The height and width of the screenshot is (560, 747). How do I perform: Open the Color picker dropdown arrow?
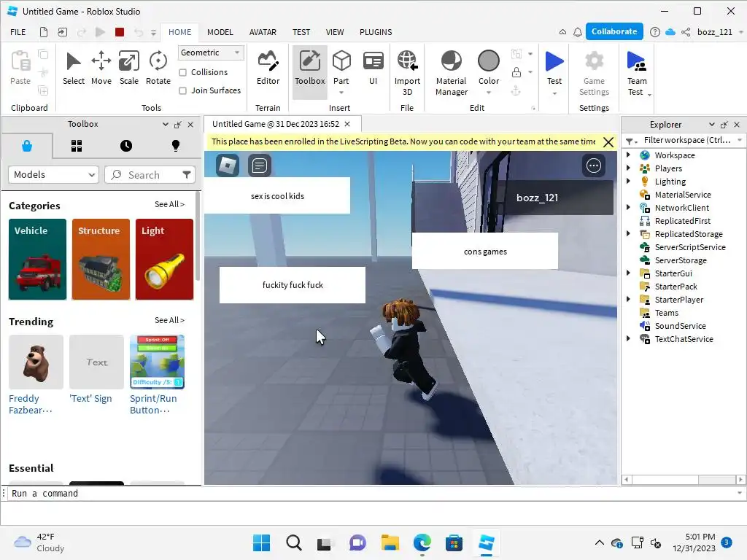click(488, 93)
